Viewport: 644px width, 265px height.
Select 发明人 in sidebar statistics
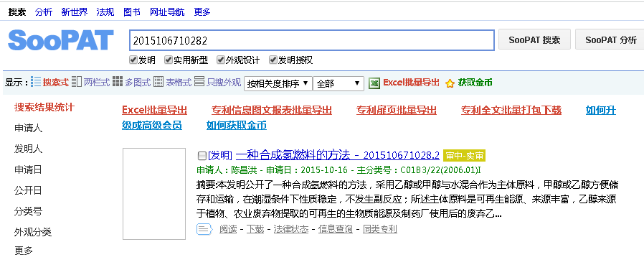tap(29, 149)
